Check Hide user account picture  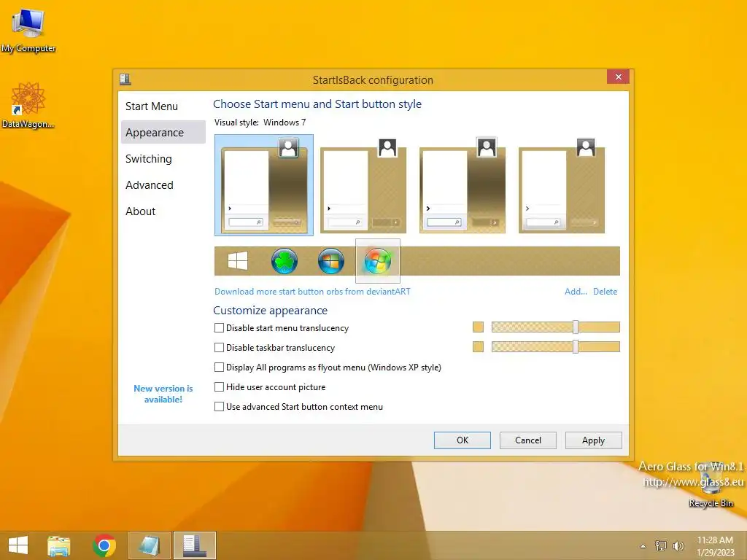coord(219,386)
